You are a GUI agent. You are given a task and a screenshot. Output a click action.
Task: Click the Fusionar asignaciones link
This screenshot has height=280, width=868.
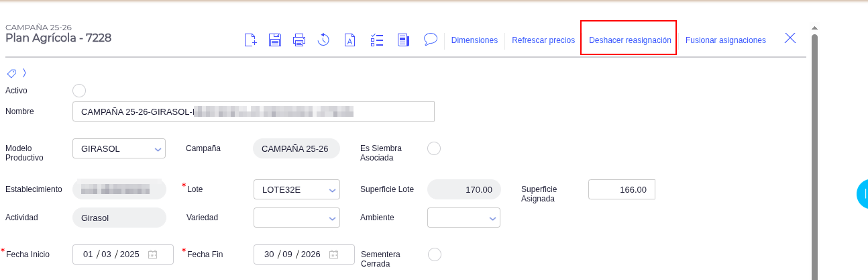pos(726,40)
